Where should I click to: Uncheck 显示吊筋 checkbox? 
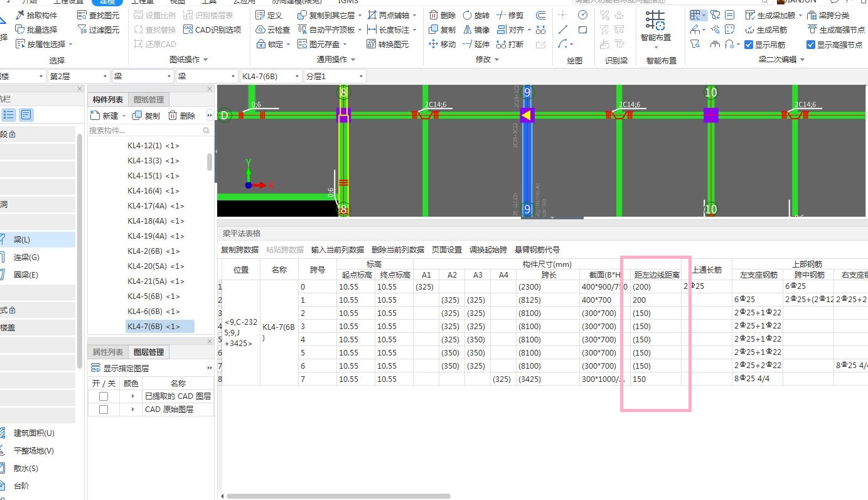pos(749,45)
